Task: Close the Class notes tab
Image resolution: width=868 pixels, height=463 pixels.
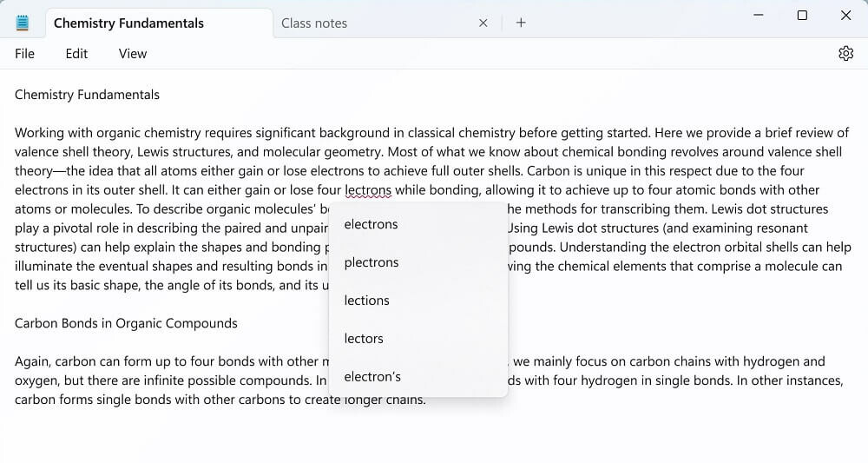Action: point(483,23)
